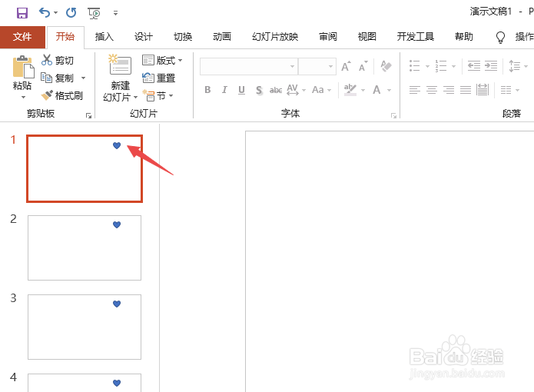Open 剪贴板 clipboard pane launcher
Screen dimensions: 534x392
pos(89,116)
